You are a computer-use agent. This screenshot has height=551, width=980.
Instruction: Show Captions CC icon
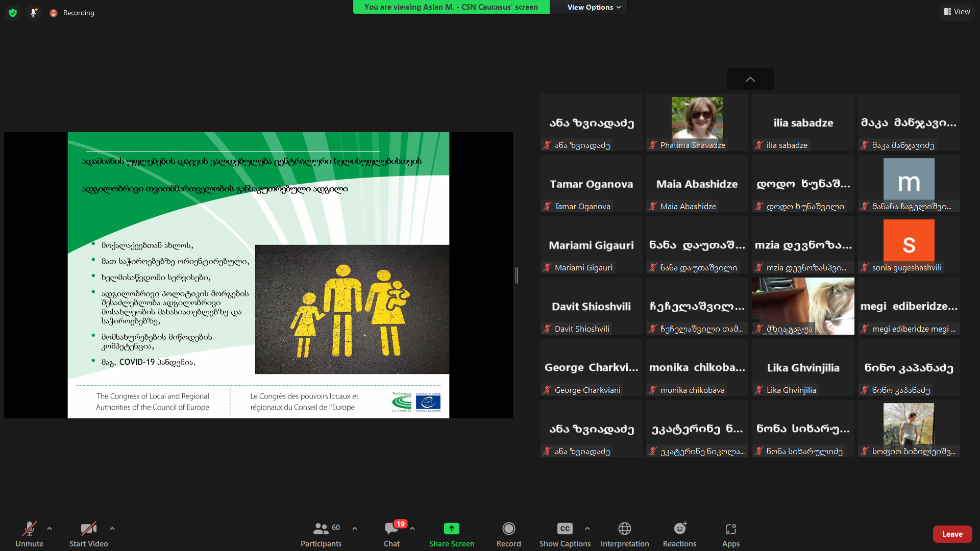point(565,529)
